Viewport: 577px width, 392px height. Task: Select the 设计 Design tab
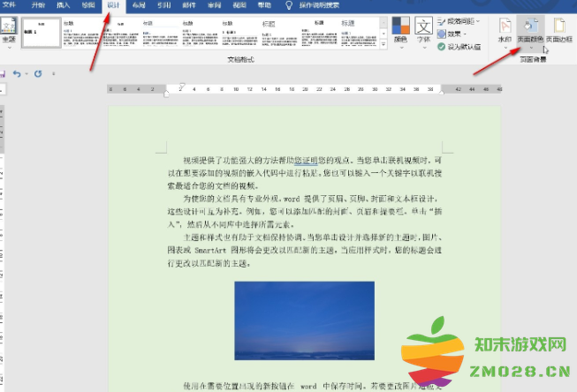coord(114,5)
